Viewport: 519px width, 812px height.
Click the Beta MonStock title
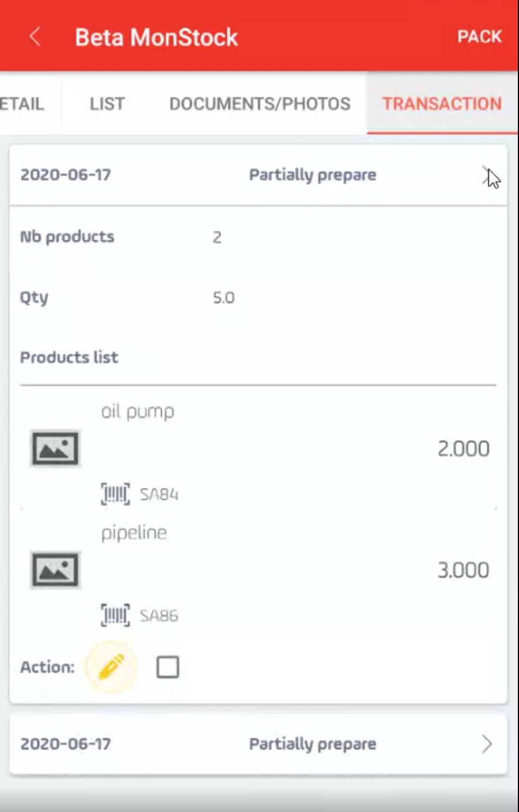pos(157,37)
